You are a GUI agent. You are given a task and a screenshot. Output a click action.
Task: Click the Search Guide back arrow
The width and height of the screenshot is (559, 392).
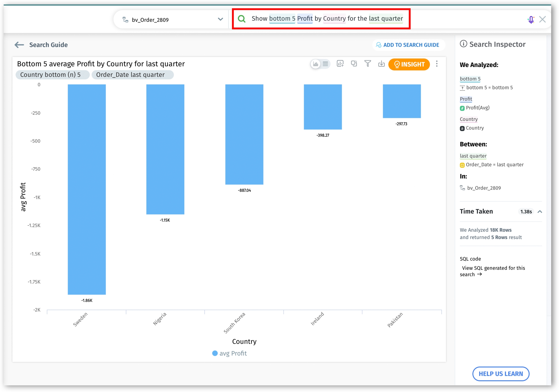pos(19,45)
